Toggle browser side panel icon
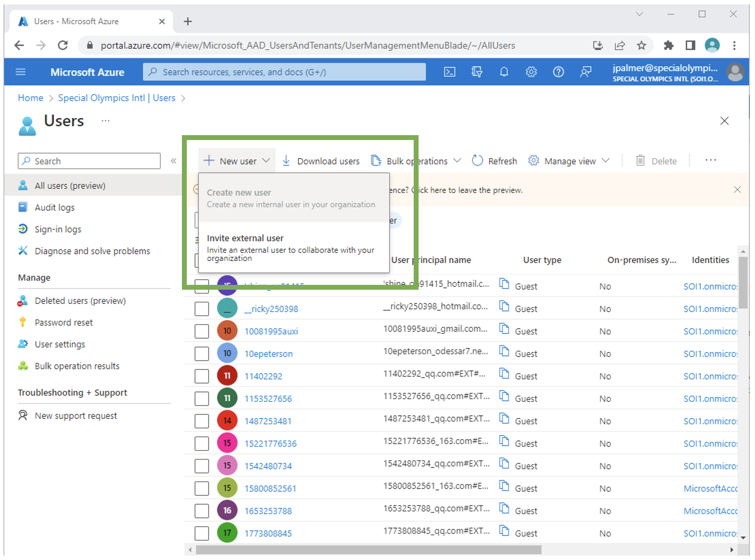Viewport: 755px width, 560px height. click(x=690, y=45)
